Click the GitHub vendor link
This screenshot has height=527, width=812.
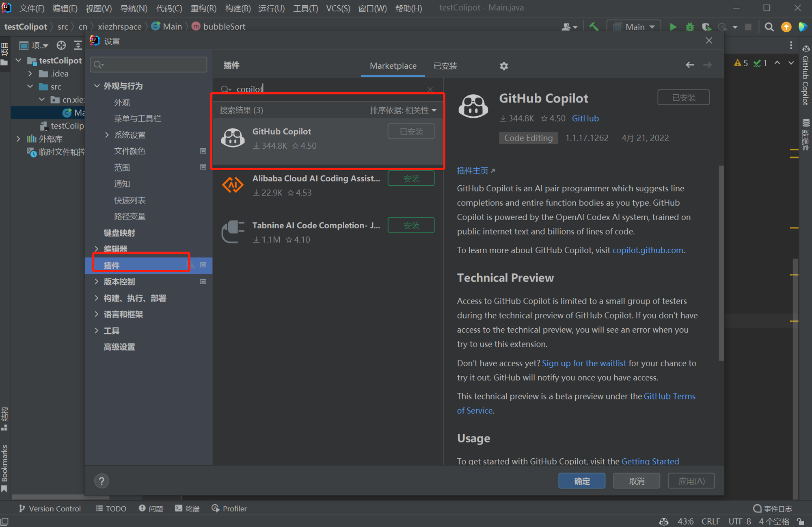point(585,118)
